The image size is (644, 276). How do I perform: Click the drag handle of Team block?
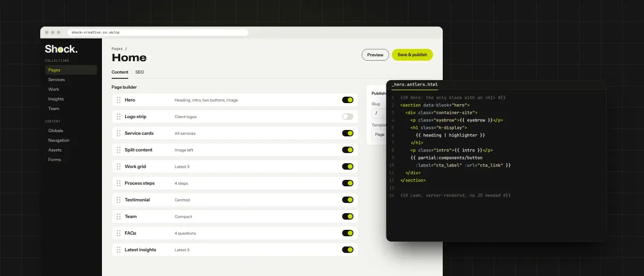coord(119,216)
